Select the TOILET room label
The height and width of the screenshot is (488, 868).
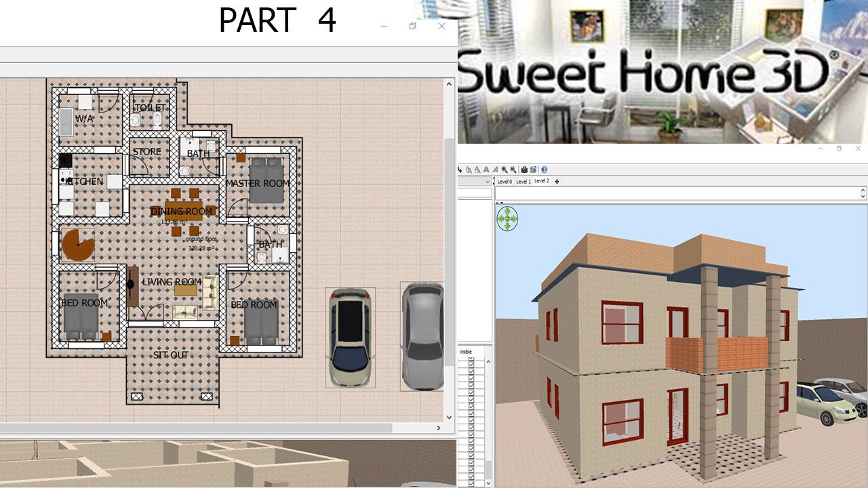coord(150,108)
